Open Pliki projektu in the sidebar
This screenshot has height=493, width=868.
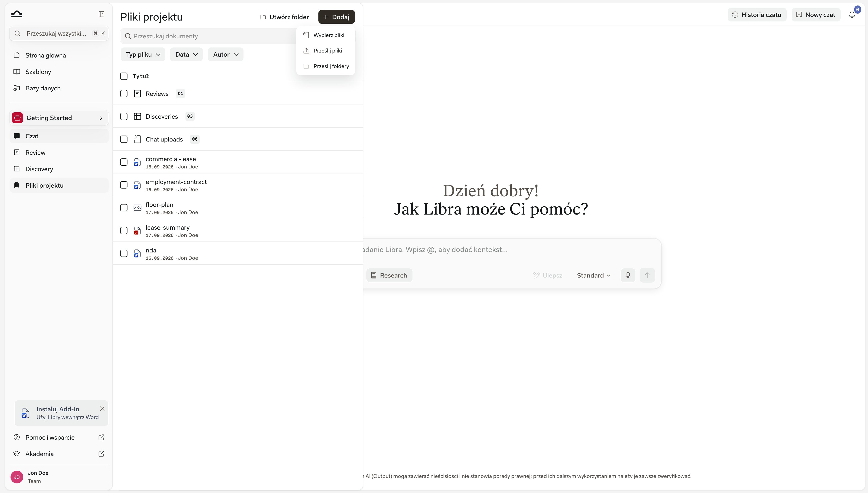click(59, 185)
